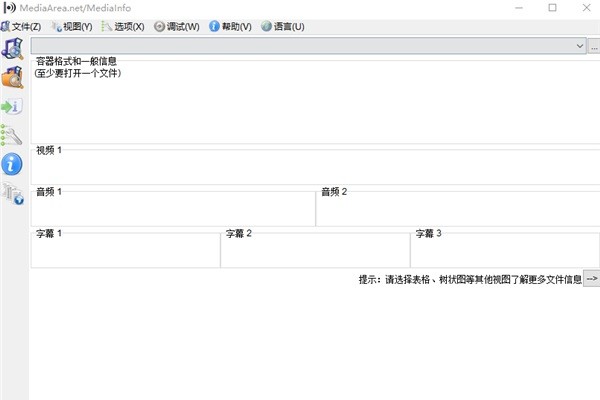Click the grayed-out globe icon at the sidebar bottom

[x=13, y=194]
